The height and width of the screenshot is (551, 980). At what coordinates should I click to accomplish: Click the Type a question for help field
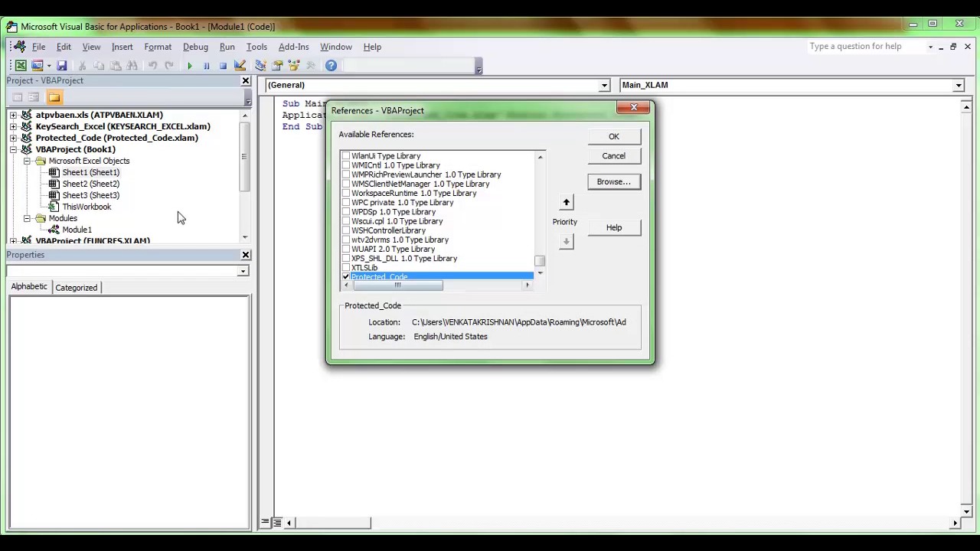point(865,47)
